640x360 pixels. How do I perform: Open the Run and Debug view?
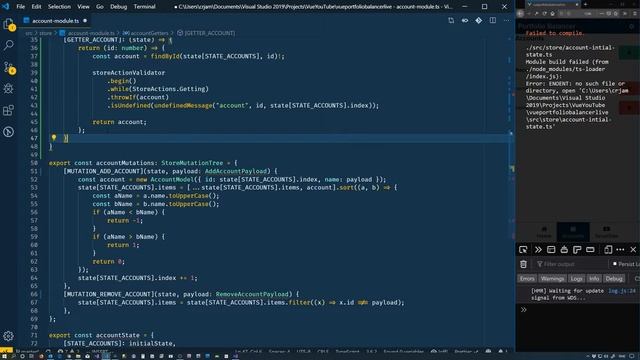pyautogui.click(x=9, y=89)
